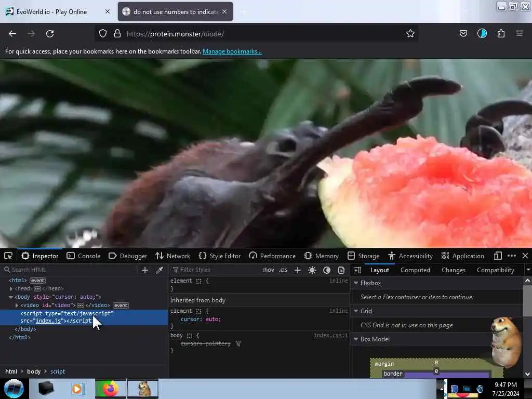The width and height of the screenshot is (532, 399).
Task: Select the Changes sidebar tab
Action: [x=453, y=270]
